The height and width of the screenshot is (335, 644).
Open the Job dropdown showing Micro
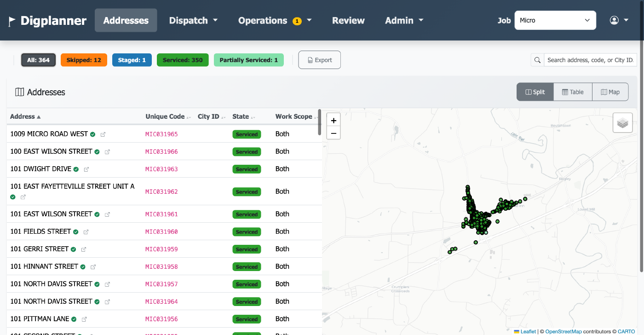coord(555,20)
